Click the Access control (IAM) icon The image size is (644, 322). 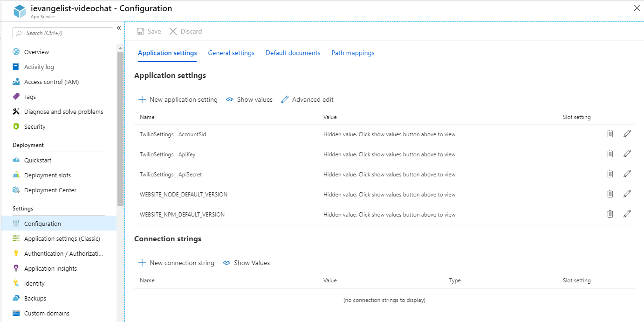(x=16, y=82)
